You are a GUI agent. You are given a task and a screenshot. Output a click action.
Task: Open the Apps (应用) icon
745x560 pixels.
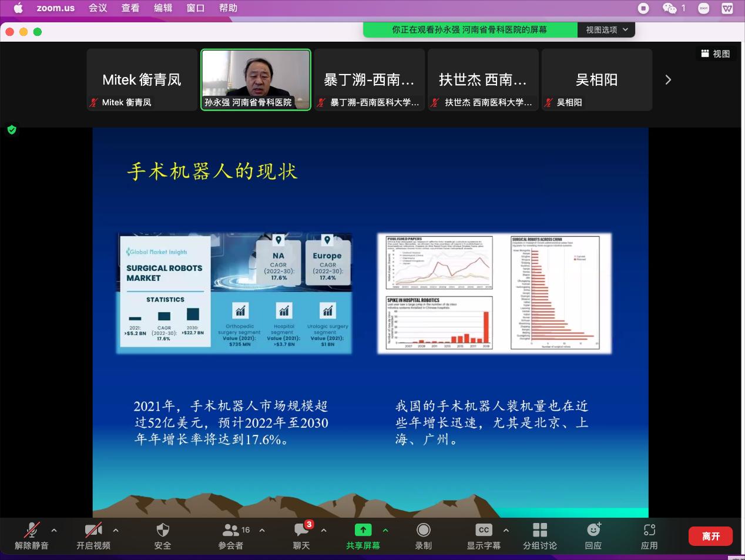pos(649,530)
